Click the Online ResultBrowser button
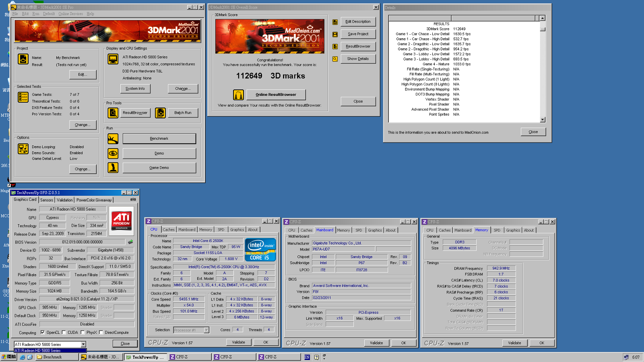This screenshot has width=644, height=362. (x=276, y=95)
